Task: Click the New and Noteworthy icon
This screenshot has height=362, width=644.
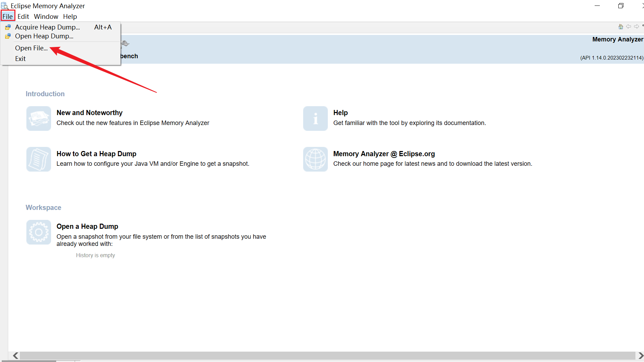Action: [x=39, y=118]
